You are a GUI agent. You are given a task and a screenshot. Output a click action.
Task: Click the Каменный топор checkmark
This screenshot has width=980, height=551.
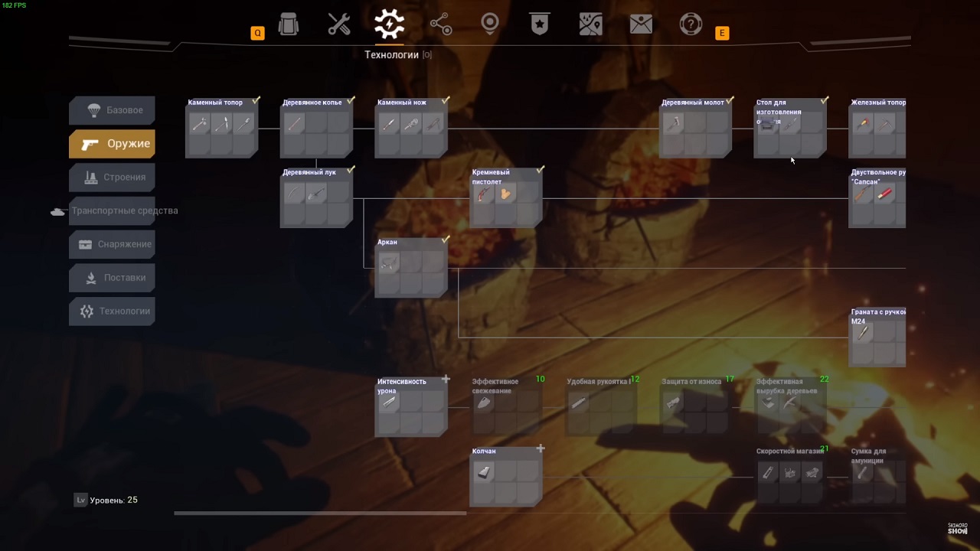(x=256, y=100)
